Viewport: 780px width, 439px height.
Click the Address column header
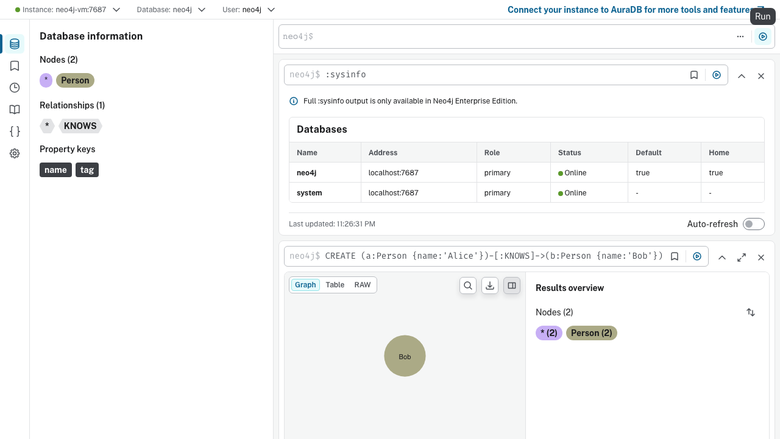[383, 153]
